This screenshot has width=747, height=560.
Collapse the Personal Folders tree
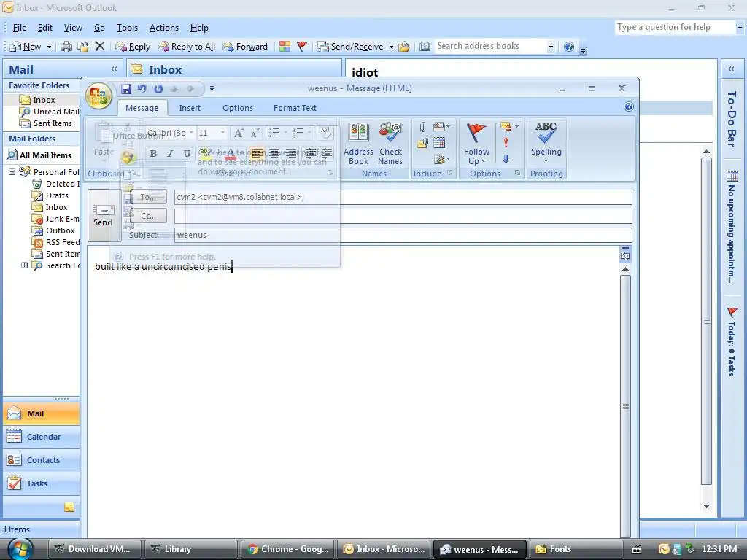[x=12, y=172]
